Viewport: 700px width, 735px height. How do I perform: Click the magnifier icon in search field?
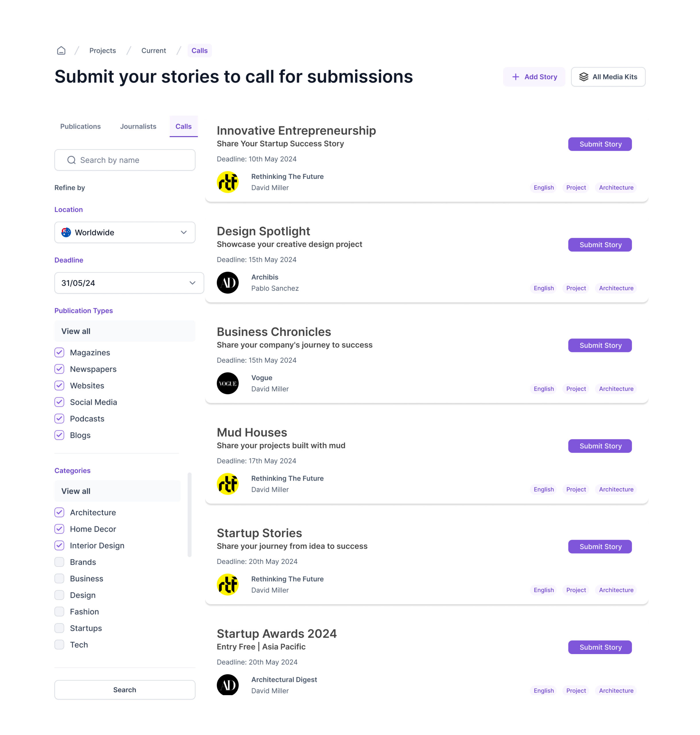(71, 160)
